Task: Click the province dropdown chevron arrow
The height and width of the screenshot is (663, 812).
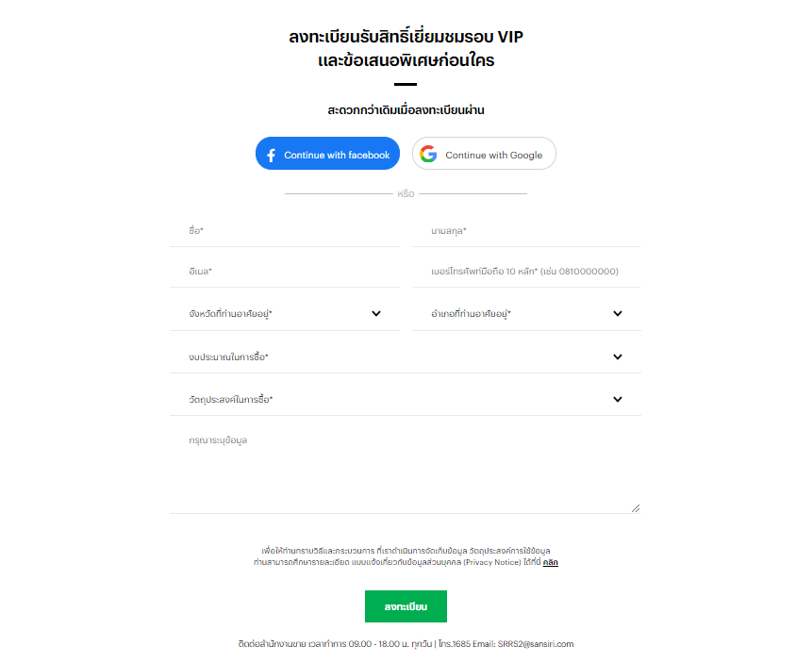Action: point(376,313)
